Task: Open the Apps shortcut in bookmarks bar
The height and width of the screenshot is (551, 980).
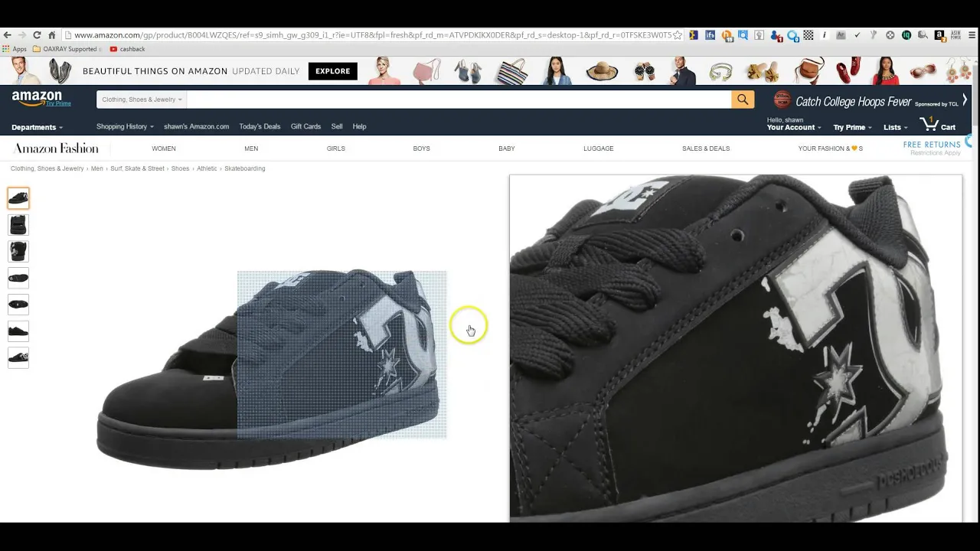Action: (15, 49)
